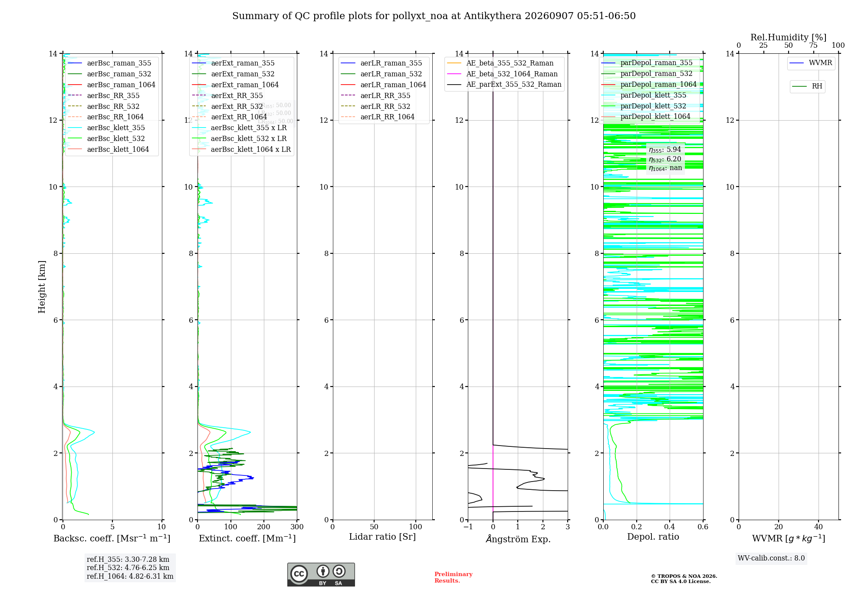The image size is (868, 590).
Task: Click the η355: 5.94 annotation
Action: tap(665, 150)
